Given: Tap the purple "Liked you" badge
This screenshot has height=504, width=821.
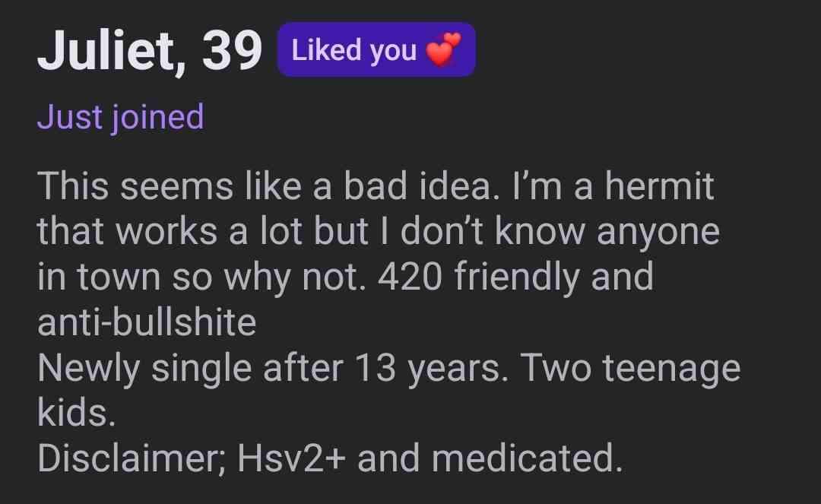Looking at the screenshot, I should click(376, 49).
